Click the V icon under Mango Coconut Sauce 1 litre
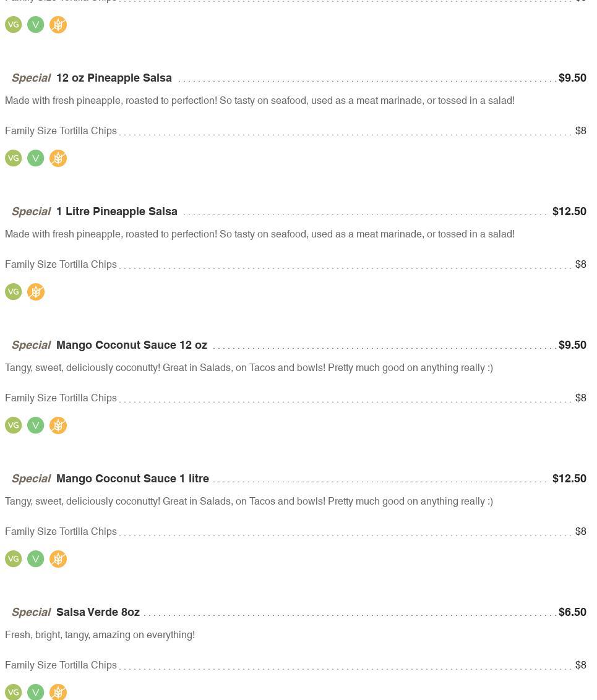This screenshot has width=597, height=700. [x=36, y=559]
